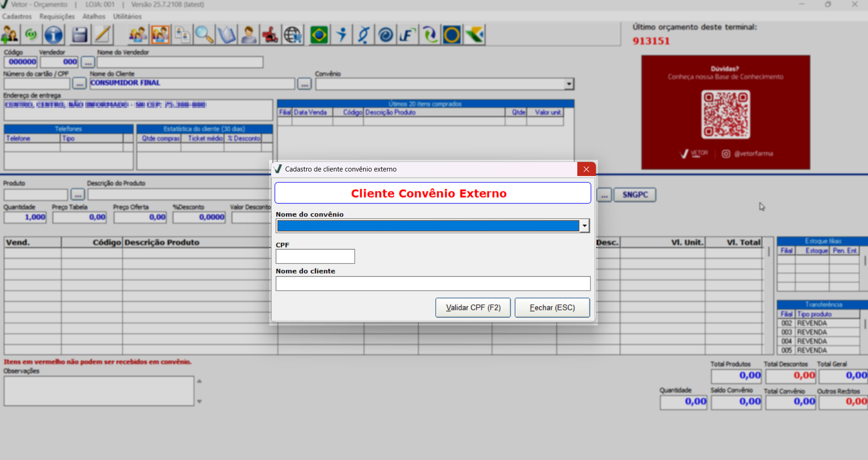Open the Atalhos menu

[x=94, y=16]
